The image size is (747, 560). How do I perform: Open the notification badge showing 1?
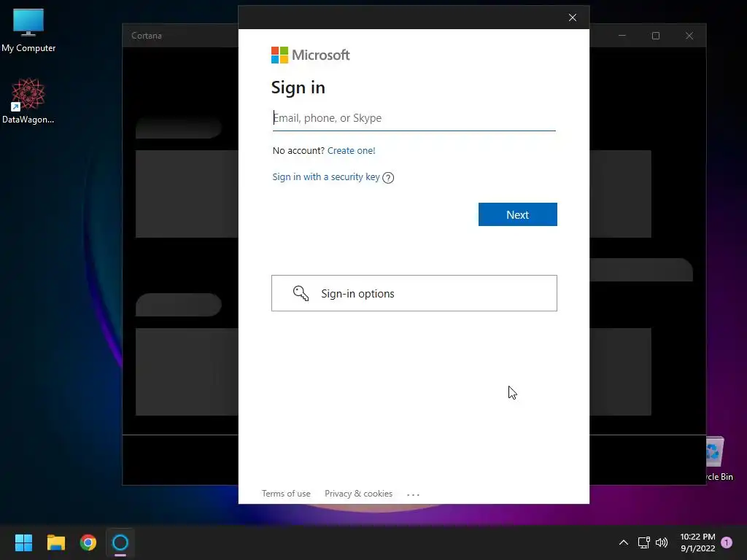pos(727,542)
